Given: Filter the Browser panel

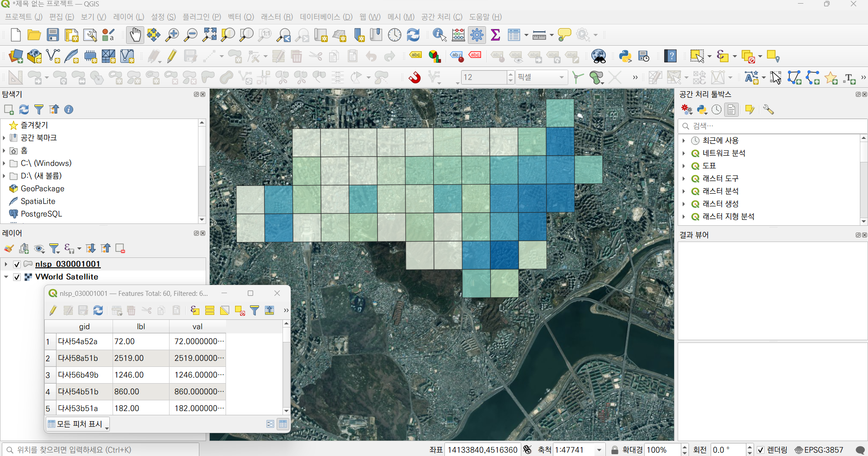Looking at the screenshot, I should (39, 109).
